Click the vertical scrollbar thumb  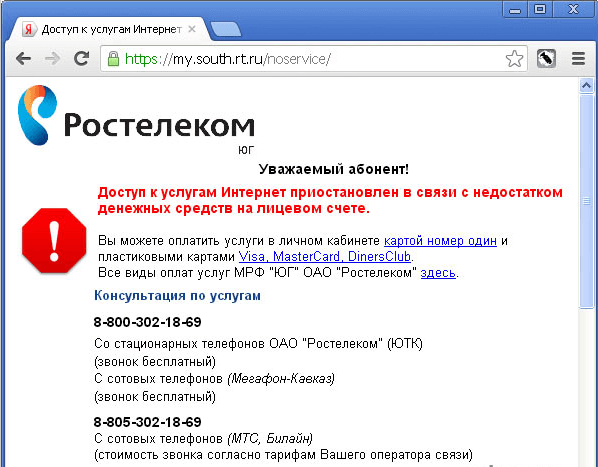tap(586, 201)
